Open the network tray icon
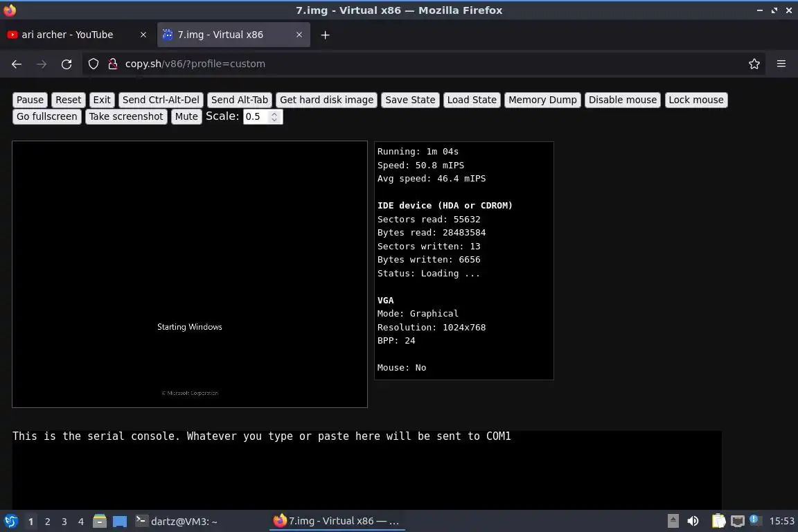This screenshot has width=798, height=532. (738, 521)
